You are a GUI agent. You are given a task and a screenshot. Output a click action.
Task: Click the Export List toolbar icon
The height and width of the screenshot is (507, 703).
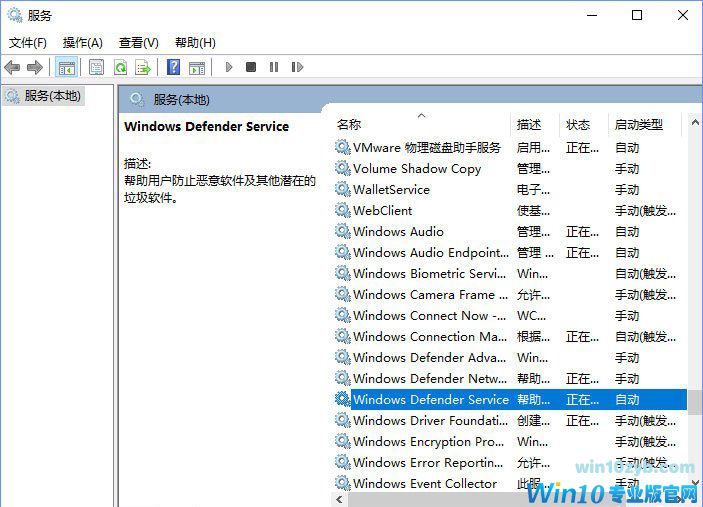[143, 68]
